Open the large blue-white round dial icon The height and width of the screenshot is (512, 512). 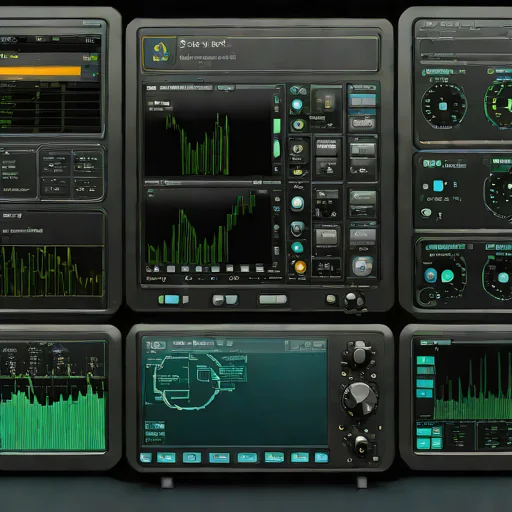click(x=362, y=266)
